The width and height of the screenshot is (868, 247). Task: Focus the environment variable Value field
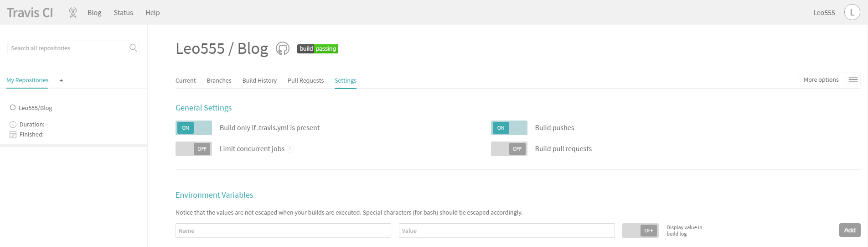pos(507,231)
